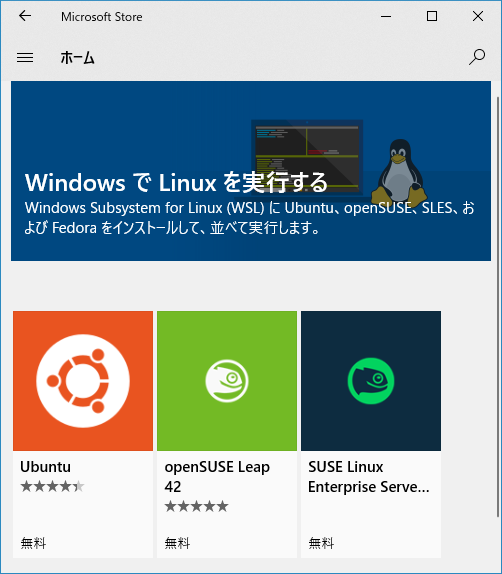Click the terminal laptop illustration in the banner
The image size is (502, 574).
pos(307,157)
